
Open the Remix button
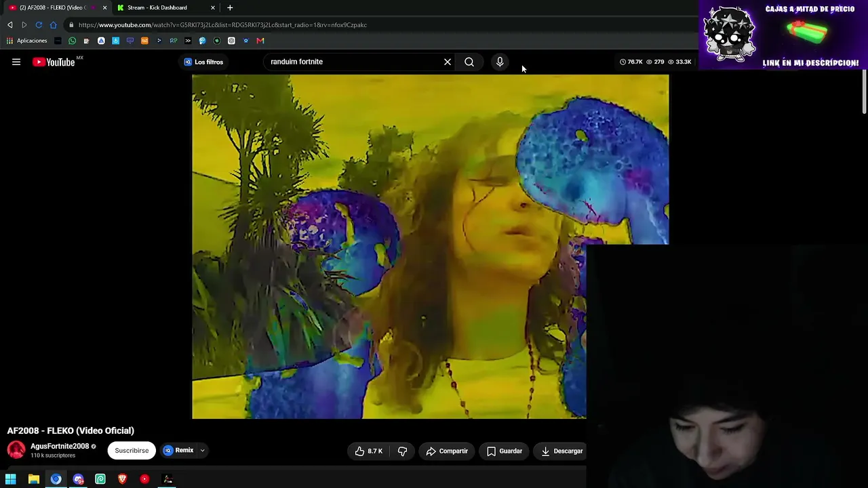coord(179,450)
